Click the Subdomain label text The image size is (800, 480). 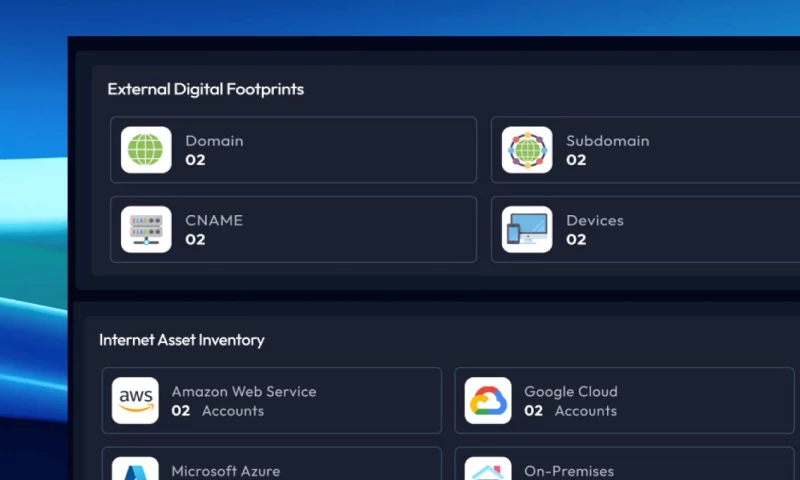(608, 141)
